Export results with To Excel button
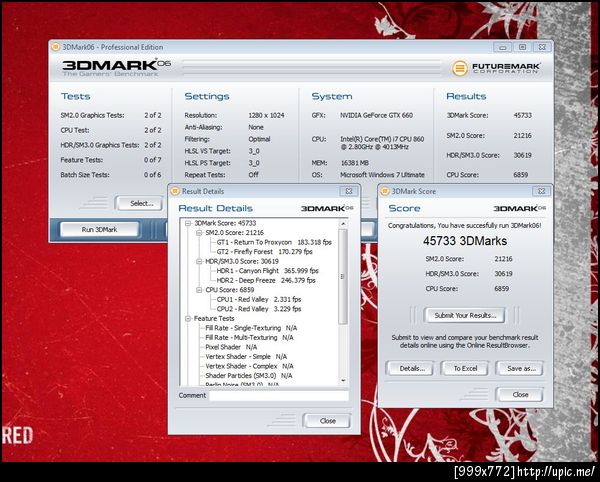This screenshot has width=600, height=482. (465, 368)
